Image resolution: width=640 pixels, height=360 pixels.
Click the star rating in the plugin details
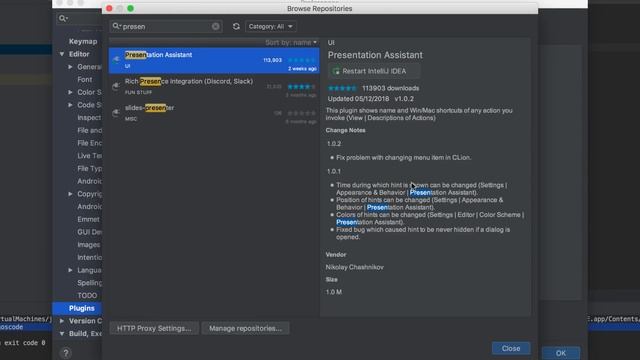coord(342,88)
